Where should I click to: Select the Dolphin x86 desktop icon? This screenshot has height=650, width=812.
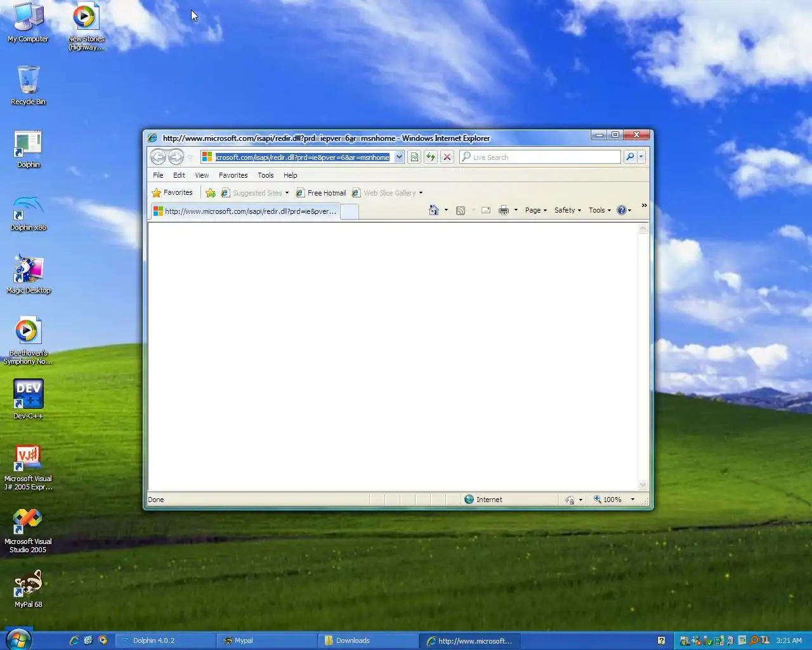(x=28, y=213)
